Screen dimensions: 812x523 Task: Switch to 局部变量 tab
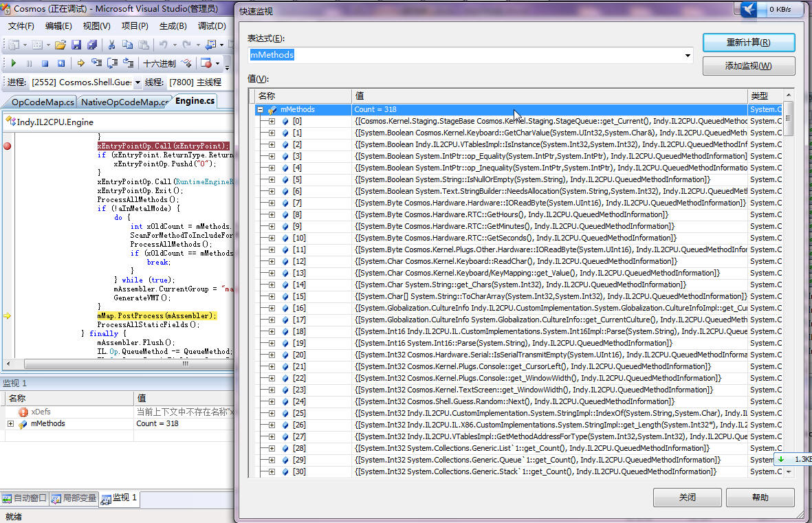(x=74, y=498)
